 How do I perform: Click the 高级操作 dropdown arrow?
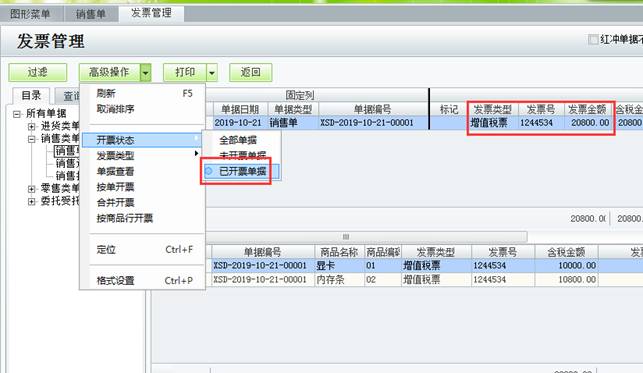[146, 73]
